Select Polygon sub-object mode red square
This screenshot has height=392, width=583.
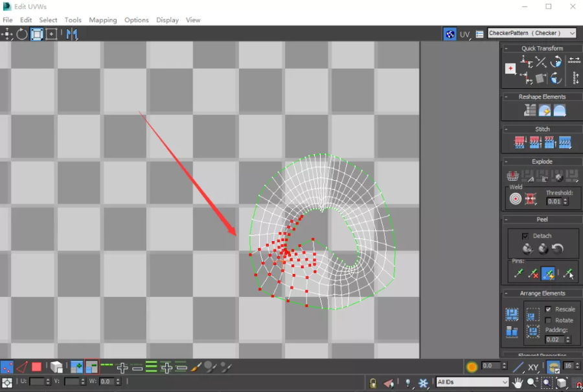point(37,367)
